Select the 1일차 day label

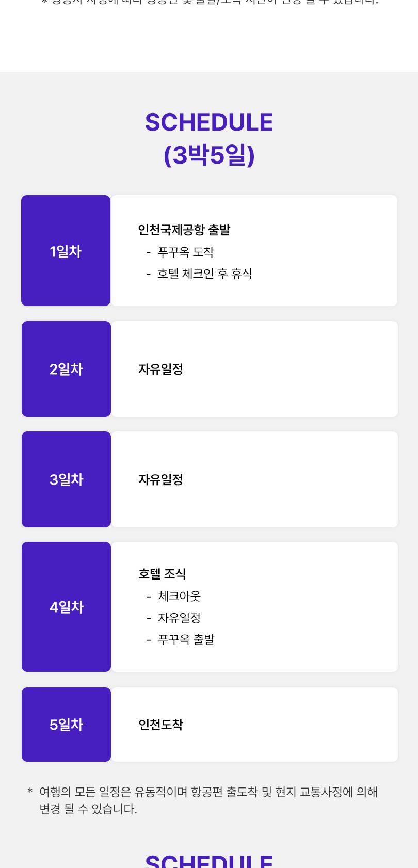pos(66,251)
